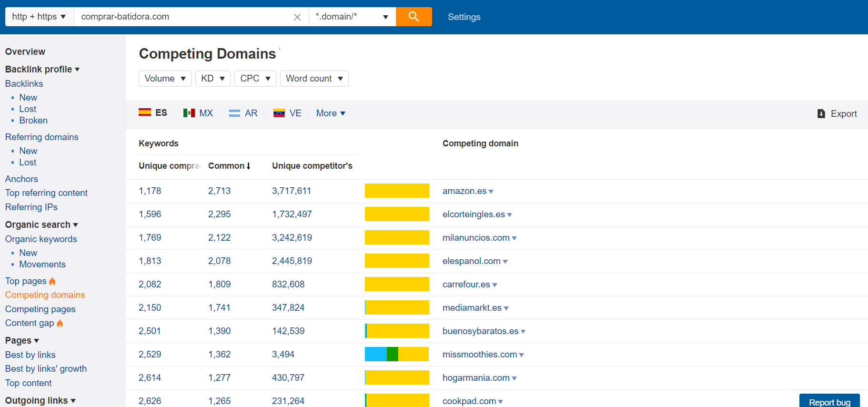Collapse the Pages sidebar section
Screen dimensions: 868x407
click(x=22, y=340)
